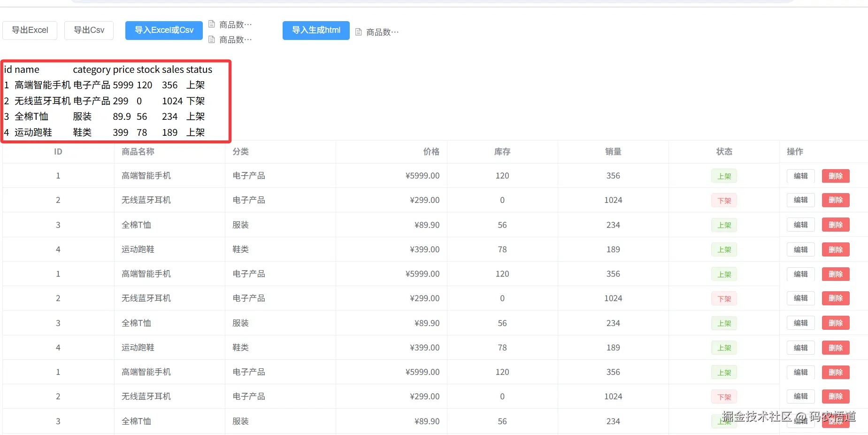Screen dimensions: 868x435
Task: Click 下架 in the plain text table
Action: [196, 101]
